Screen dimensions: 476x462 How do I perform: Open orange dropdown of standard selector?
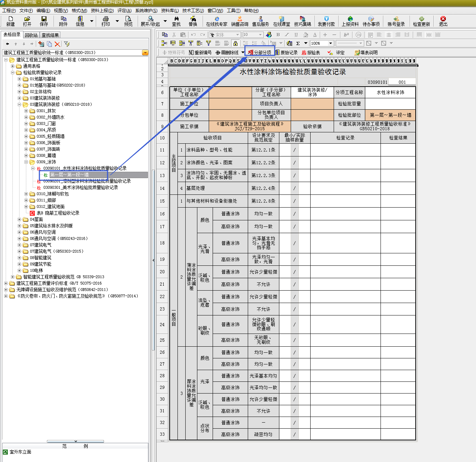145,53
